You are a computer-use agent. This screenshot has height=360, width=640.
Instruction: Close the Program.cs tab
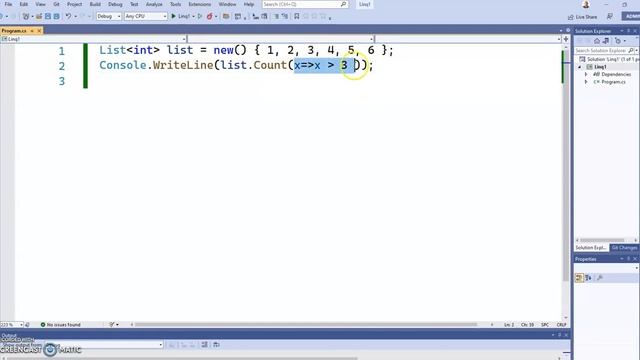[x=39, y=31]
